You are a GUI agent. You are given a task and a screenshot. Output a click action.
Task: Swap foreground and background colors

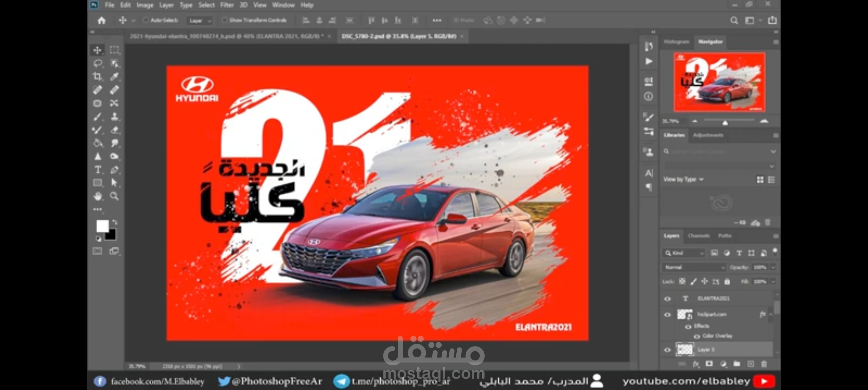coord(115,222)
